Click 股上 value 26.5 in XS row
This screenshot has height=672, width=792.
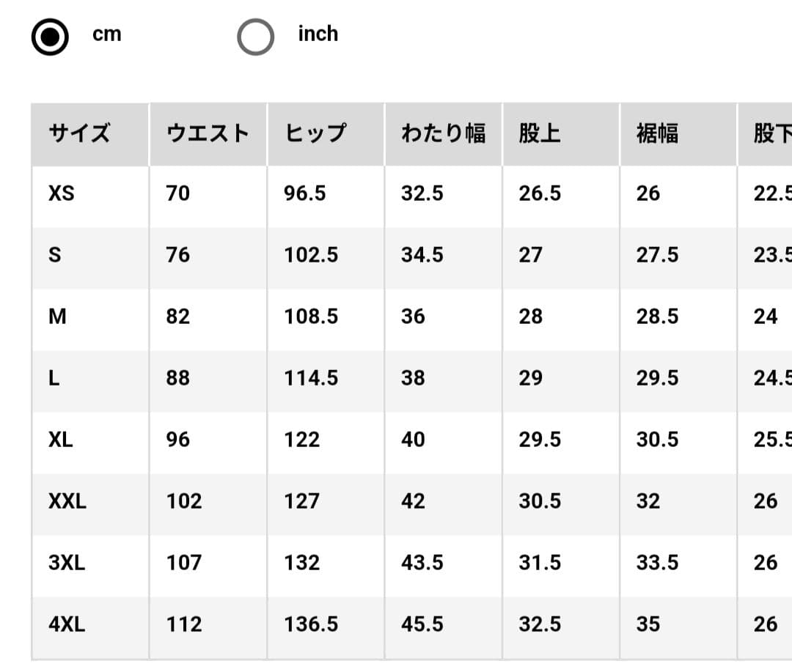click(x=540, y=193)
